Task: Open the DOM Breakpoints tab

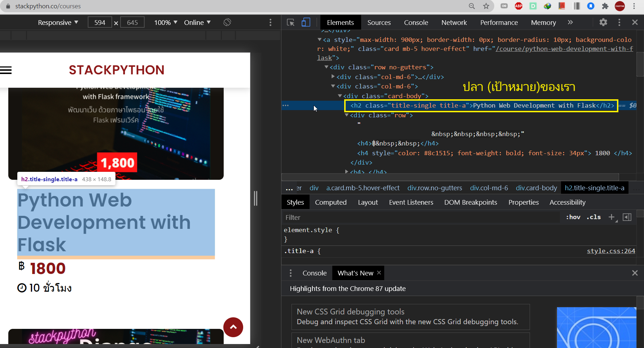Action: [470, 202]
